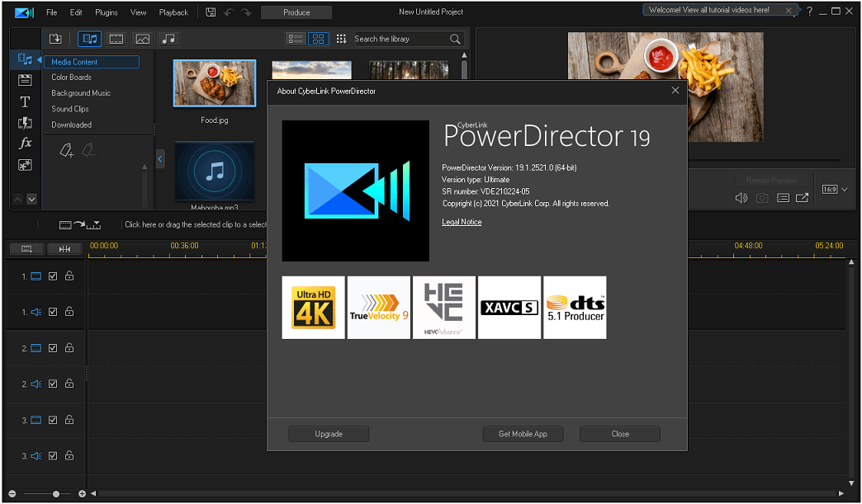Open the Media Room icon in sidebar
Screen dimensions: 862x504
coord(25,59)
